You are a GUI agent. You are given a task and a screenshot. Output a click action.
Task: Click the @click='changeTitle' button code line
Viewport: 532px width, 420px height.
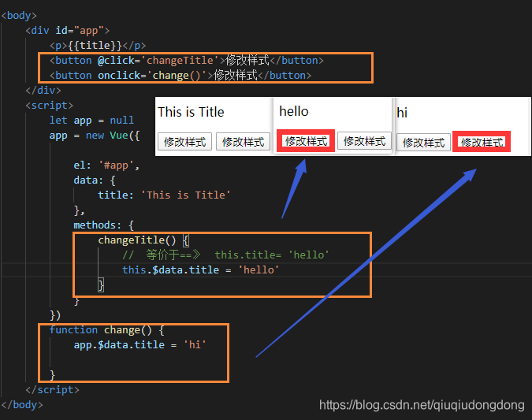[x=187, y=61]
